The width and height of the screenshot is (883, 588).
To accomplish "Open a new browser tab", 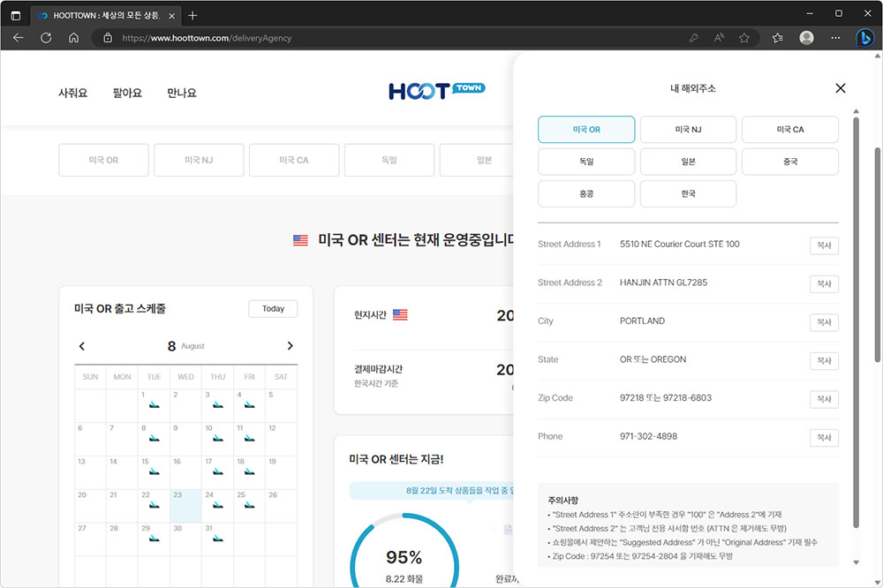I will (192, 15).
